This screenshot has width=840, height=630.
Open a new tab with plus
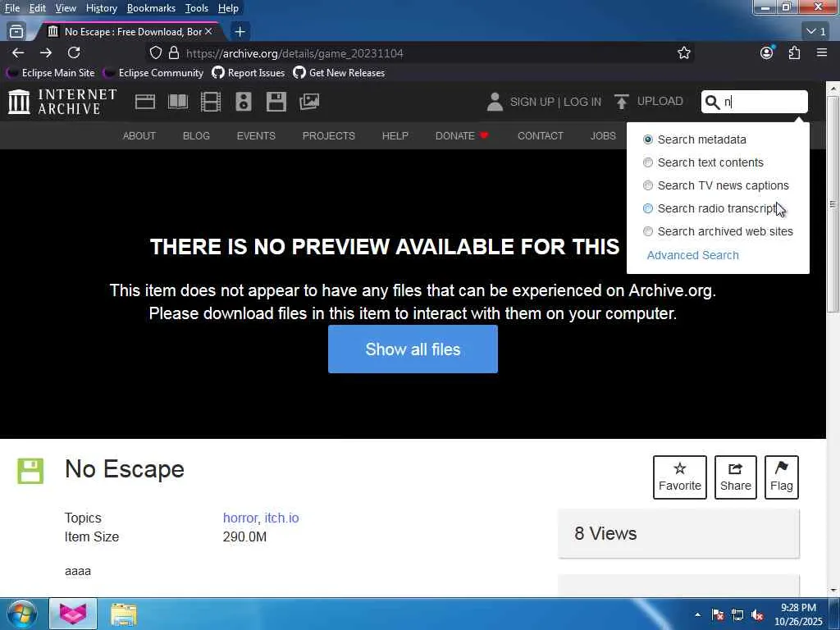pos(240,32)
